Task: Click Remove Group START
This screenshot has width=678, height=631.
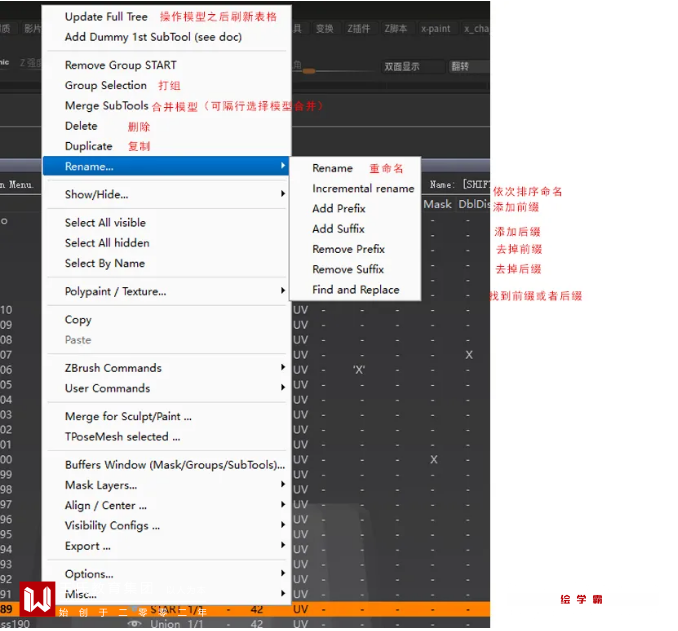Action: tap(121, 65)
